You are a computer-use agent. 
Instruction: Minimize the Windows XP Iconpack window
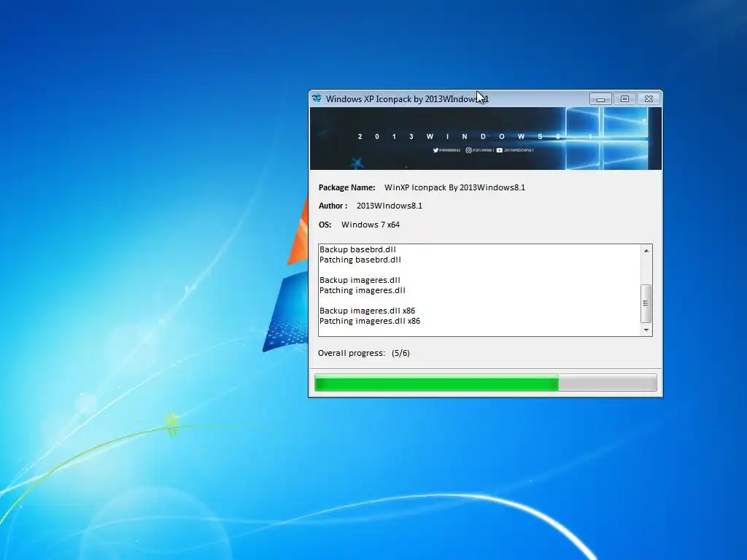[600, 99]
